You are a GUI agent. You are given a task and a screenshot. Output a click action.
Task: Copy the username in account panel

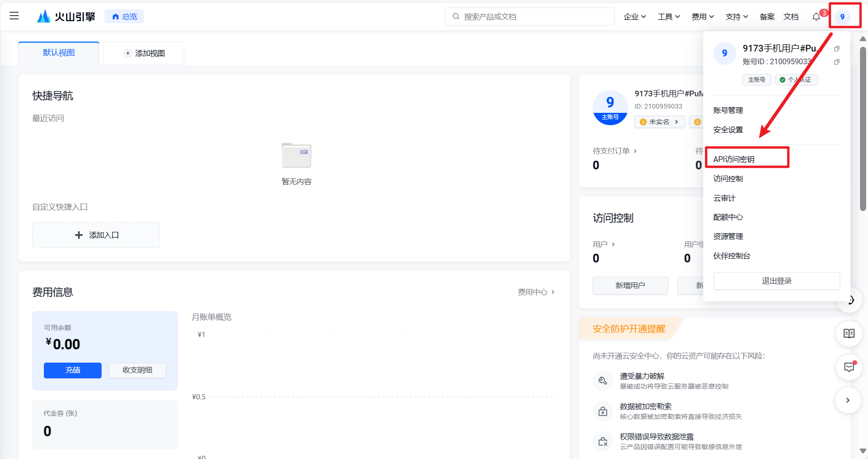click(836, 49)
